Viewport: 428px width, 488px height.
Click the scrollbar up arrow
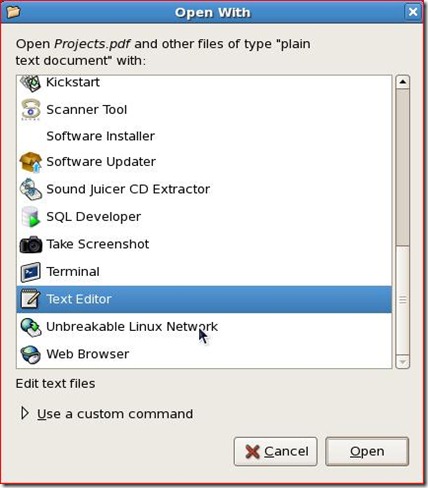point(403,82)
